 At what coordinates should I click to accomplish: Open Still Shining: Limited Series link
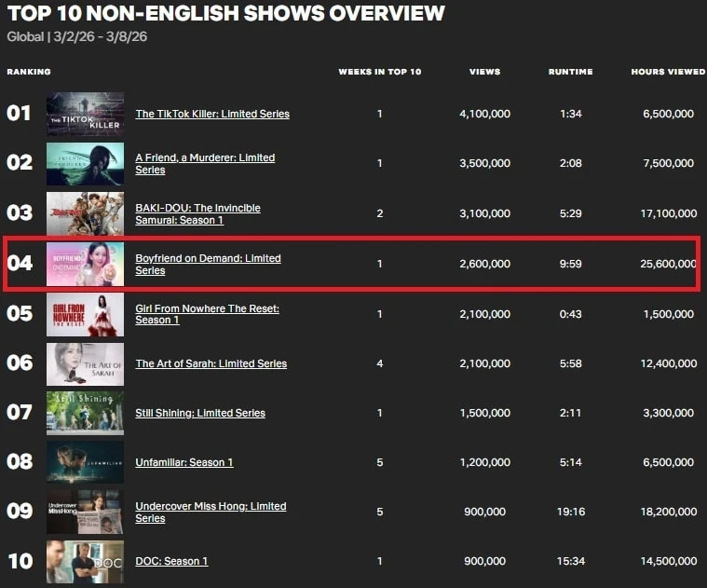pos(200,413)
